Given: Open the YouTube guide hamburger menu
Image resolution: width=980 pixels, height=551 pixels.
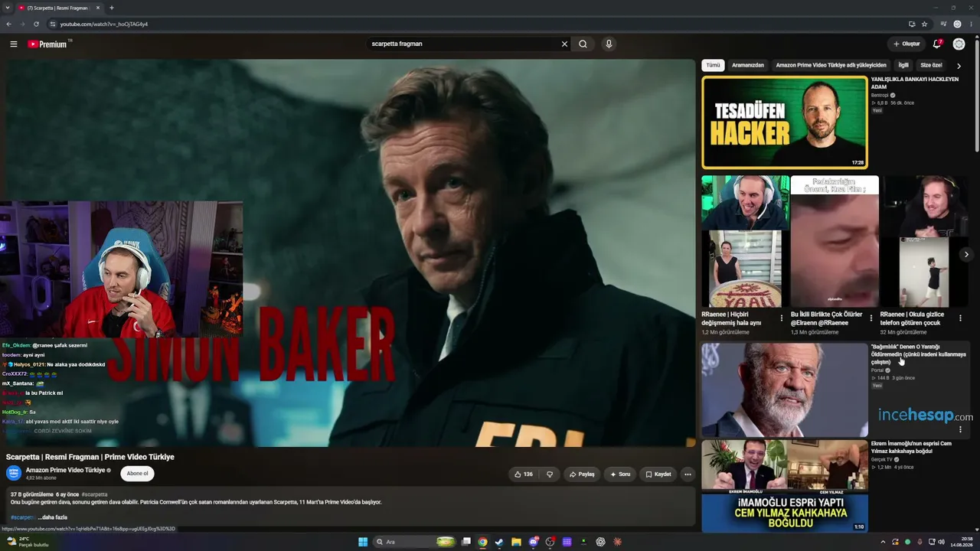Looking at the screenshot, I should tap(13, 44).
